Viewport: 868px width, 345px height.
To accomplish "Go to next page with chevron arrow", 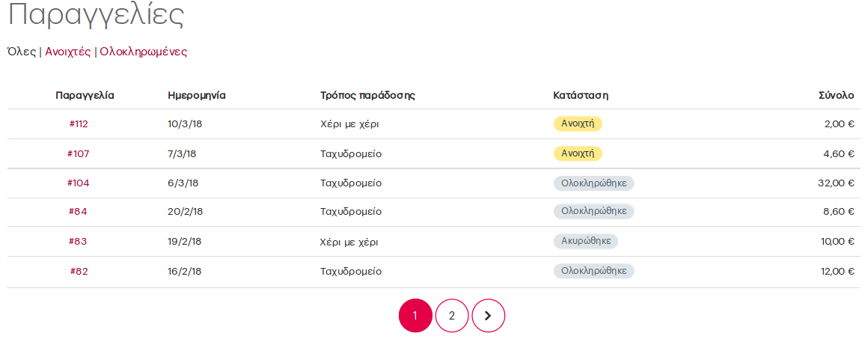I will (x=488, y=316).
